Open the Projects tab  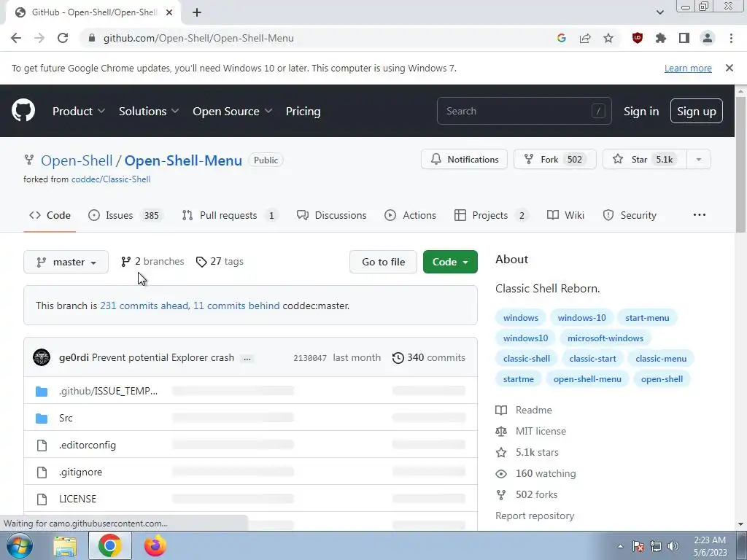pos(491,215)
